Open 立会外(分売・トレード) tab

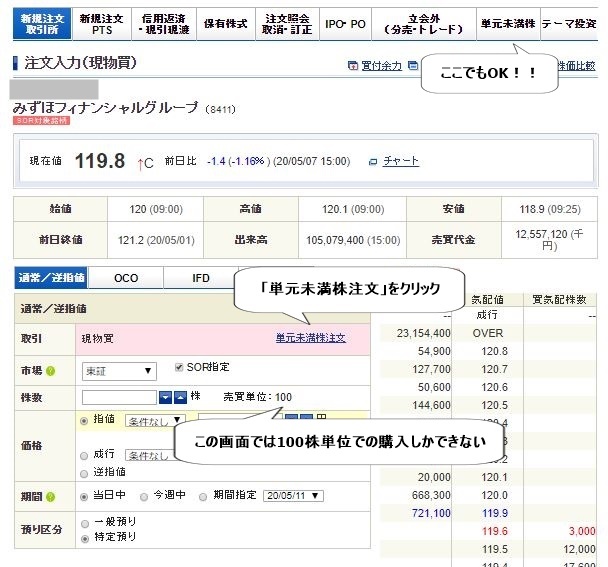pyautogui.click(x=424, y=24)
